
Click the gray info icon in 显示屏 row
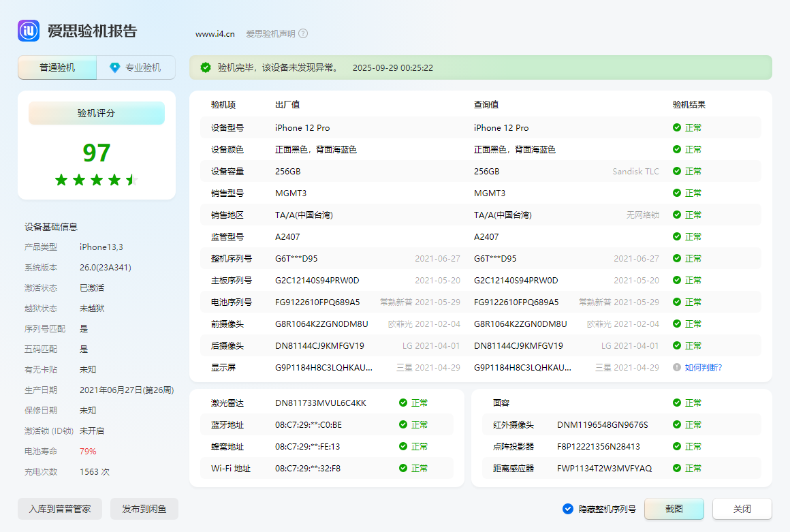tap(677, 367)
